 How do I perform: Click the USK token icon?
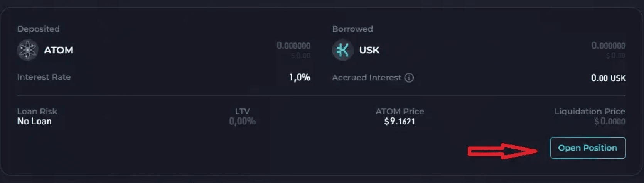[x=342, y=50]
